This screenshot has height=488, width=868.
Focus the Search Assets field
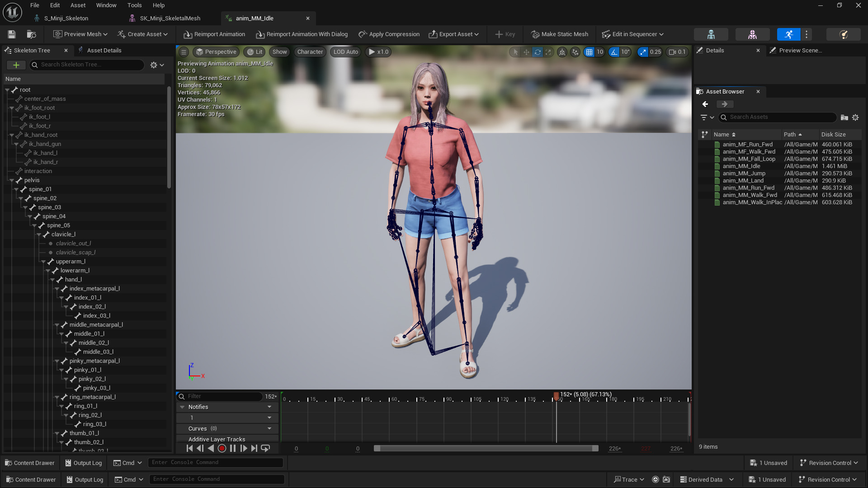click(x=778, y=117)
